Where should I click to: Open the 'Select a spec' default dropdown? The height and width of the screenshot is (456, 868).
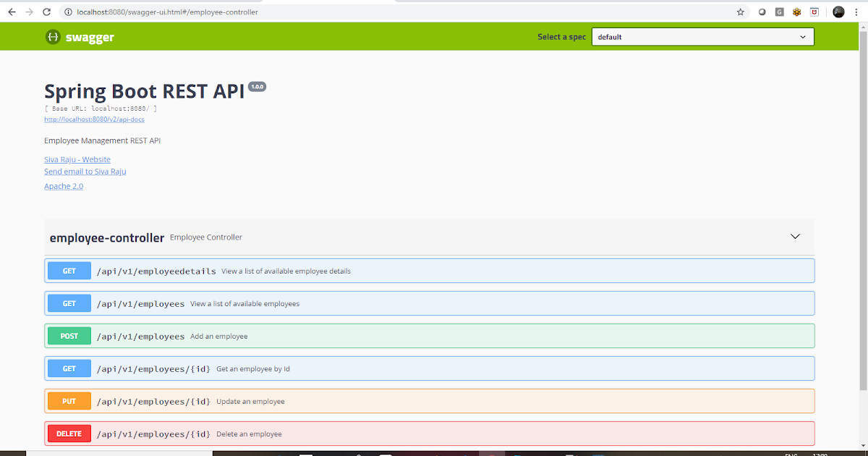pos(702,36)
